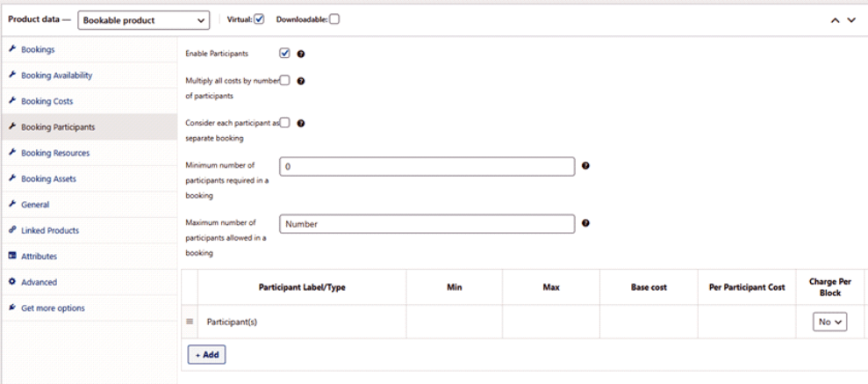Click help icon for Multiply all costs
The image size is (868, 384).
[x=300, y=81]
